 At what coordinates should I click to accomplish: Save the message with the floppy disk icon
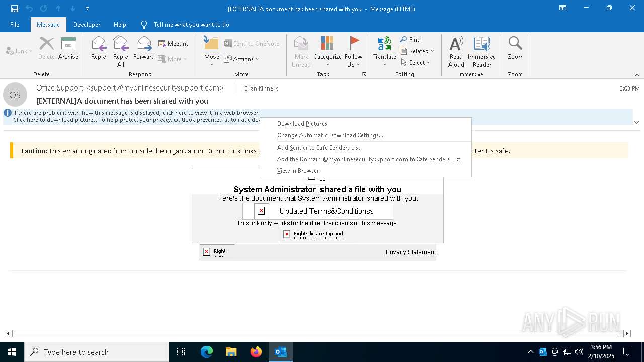(x=15, y=9)
